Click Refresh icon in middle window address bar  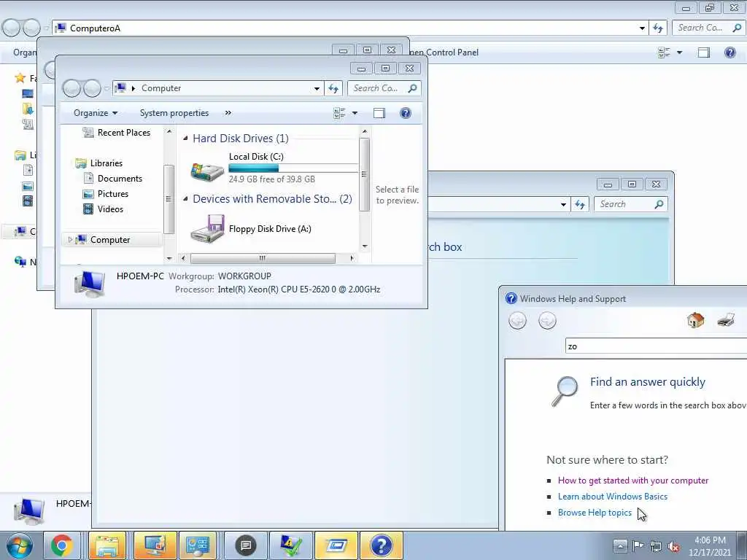(580, 204)
